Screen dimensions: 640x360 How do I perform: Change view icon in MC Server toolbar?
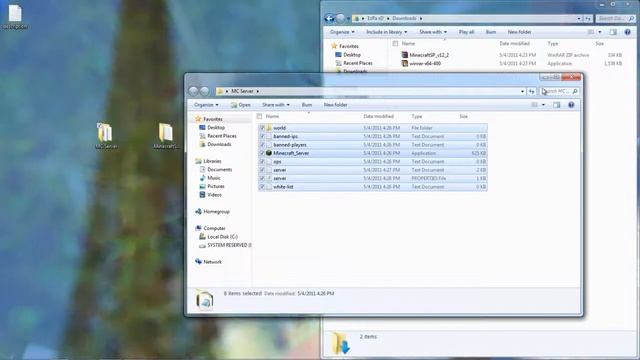[x=534, y=105]
